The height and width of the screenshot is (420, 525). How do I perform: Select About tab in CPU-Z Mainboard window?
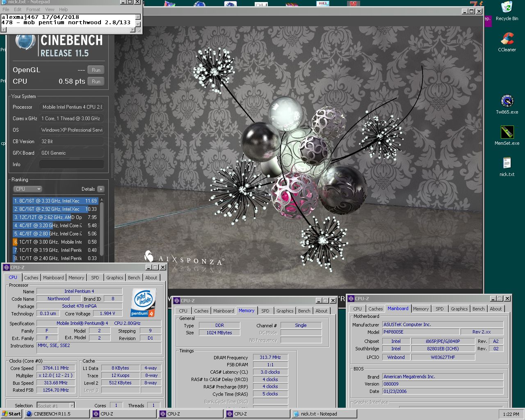[496, 309]
